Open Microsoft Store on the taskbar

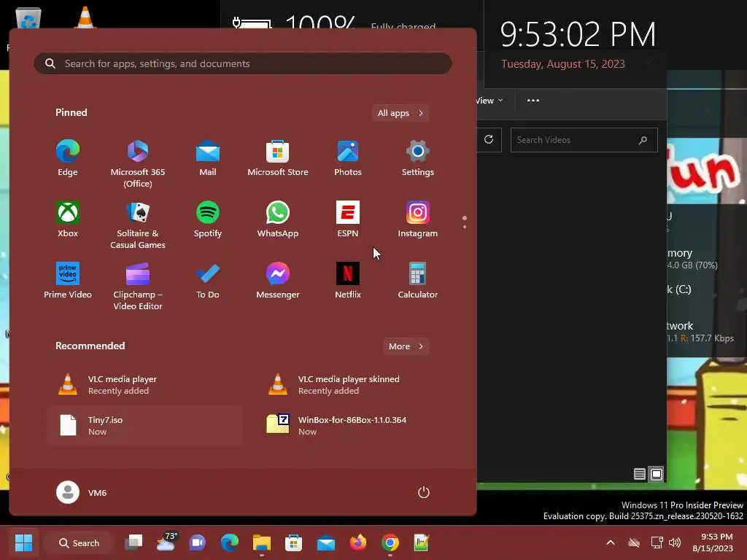pos(293,542)
